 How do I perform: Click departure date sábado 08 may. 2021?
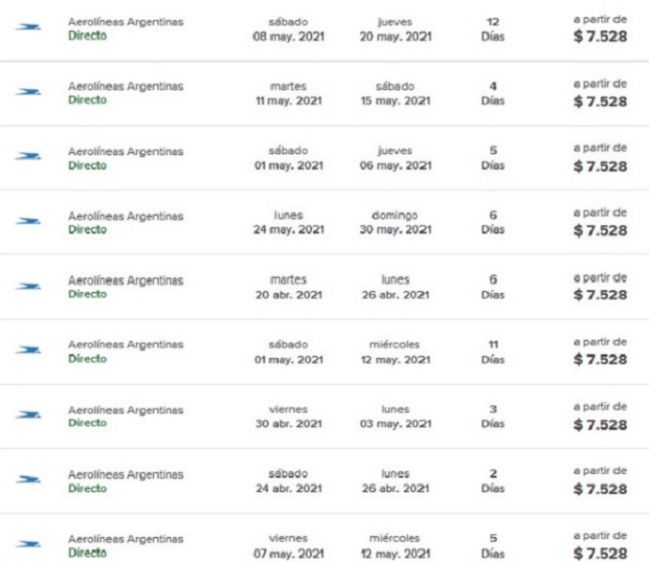(288, 29)
